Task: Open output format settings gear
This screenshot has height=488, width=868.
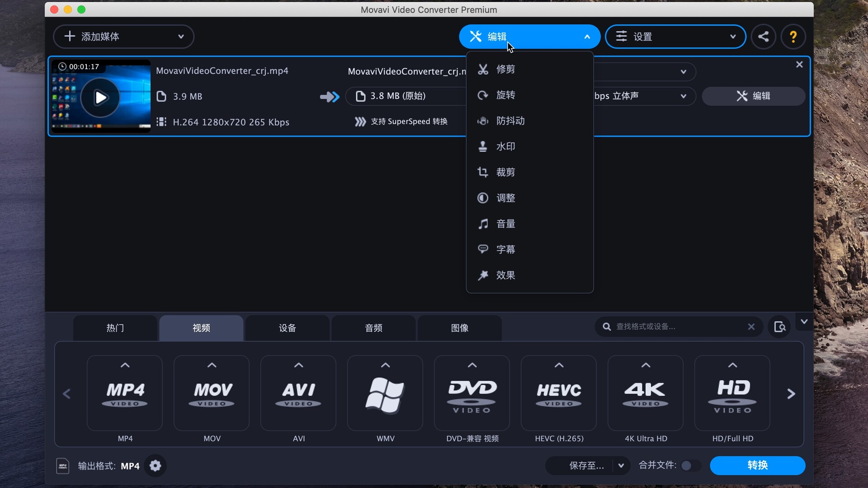Action: 155,465
